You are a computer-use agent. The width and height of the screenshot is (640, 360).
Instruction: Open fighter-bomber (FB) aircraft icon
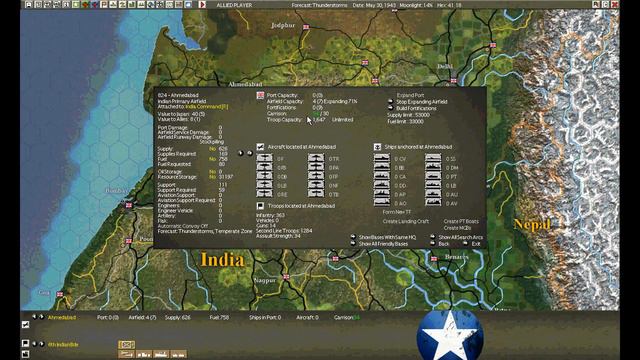click(264, 167)
